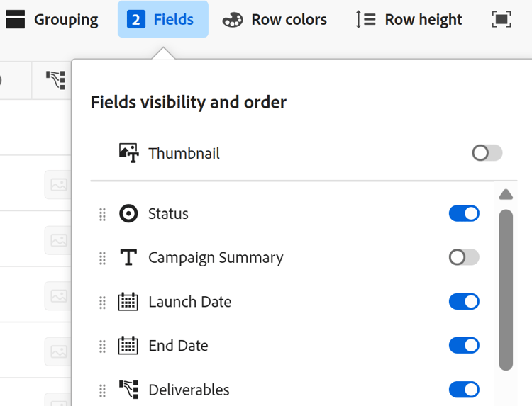This screenshot has height=406, width=532.
Task: Show the Campaign Summary field
Action: click(464, 257)
